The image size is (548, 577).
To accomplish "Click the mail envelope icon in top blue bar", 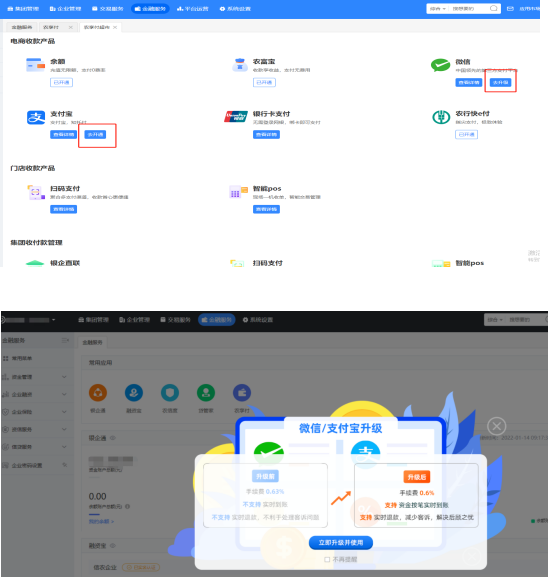I will (x=510, y=8).
